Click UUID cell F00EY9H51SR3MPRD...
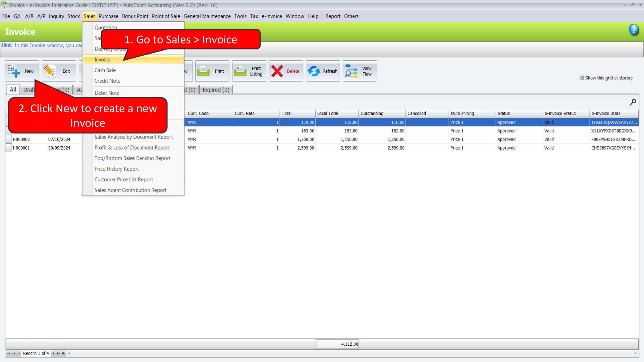 (614, 139)
